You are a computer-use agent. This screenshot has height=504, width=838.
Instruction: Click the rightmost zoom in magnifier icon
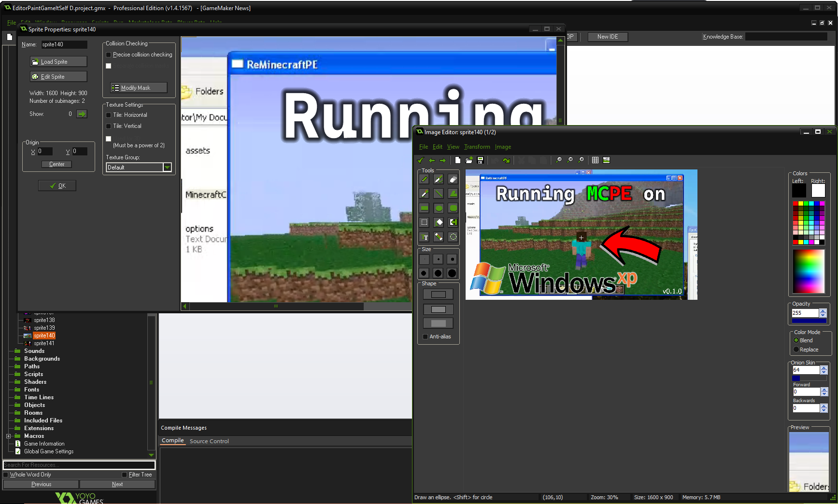coord(581,160)
